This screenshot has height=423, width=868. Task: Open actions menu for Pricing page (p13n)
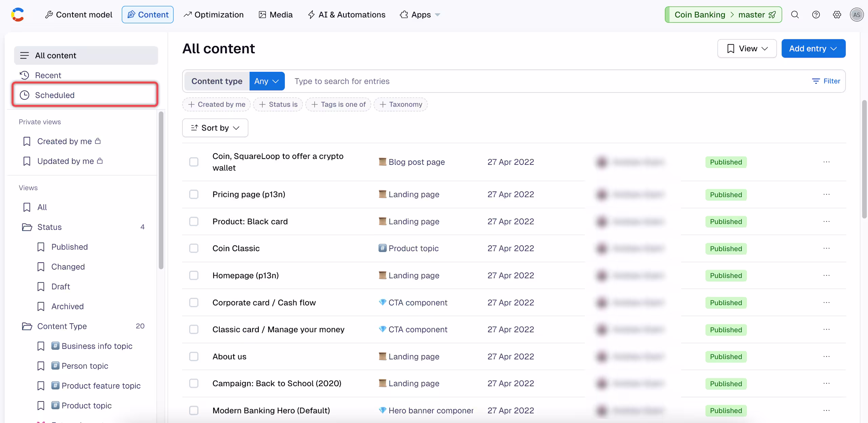point(826,194)
